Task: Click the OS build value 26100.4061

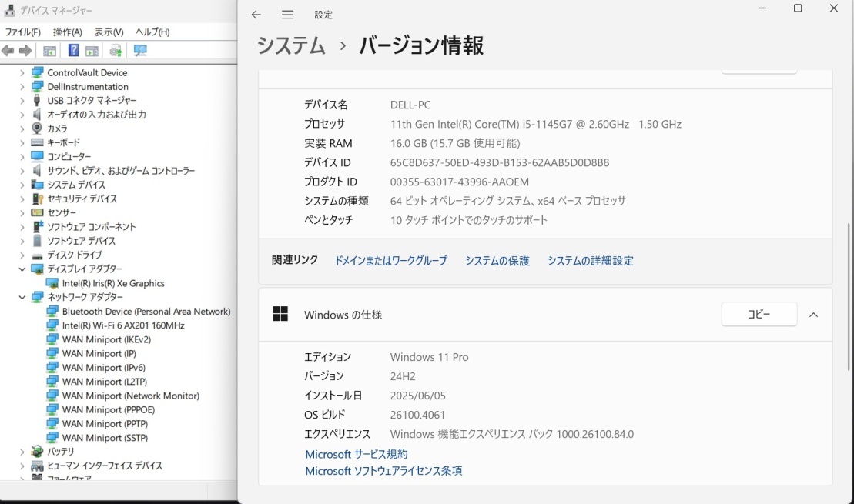Action: [417, 415]
